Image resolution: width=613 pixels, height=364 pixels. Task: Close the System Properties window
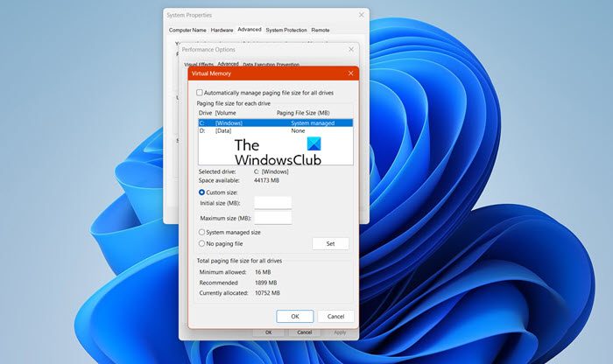361,15
